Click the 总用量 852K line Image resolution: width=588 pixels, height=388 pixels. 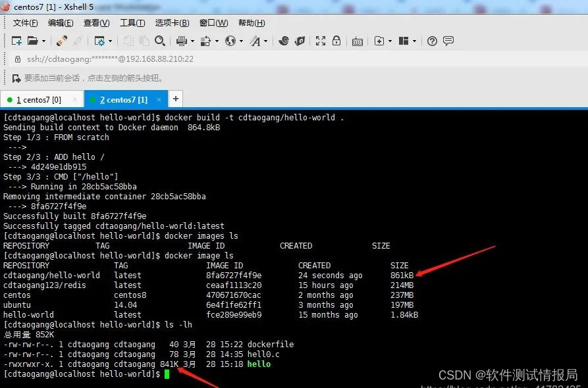pyautogui.click(x=28, y=335)
